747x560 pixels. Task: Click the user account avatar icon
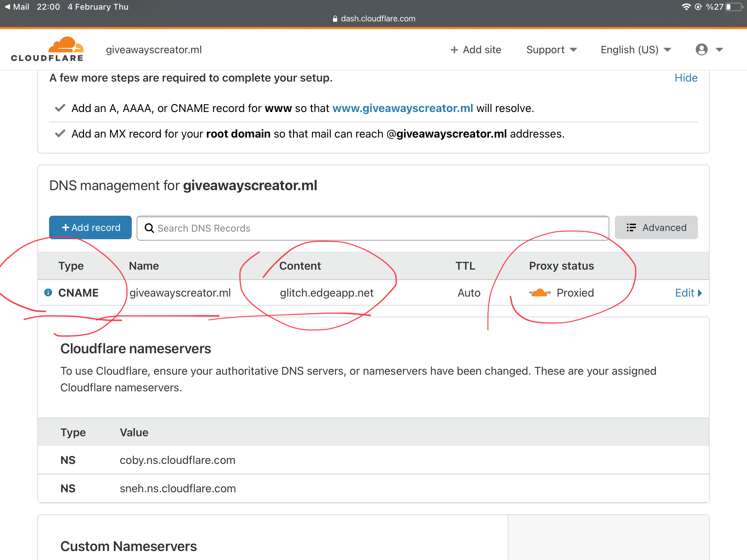[701, 49]
